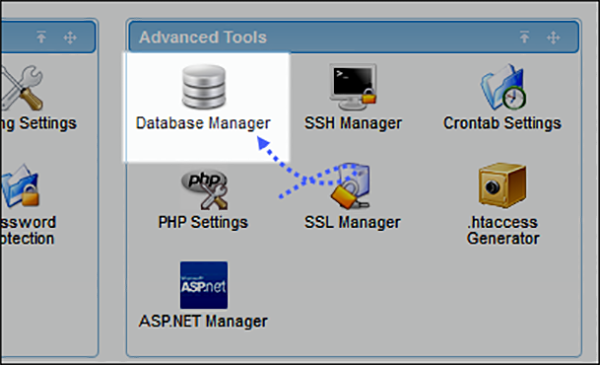Open the .htaccess Generator safe icon
The height and width of the screenshot is (365, 600).
tap(502, 186)
